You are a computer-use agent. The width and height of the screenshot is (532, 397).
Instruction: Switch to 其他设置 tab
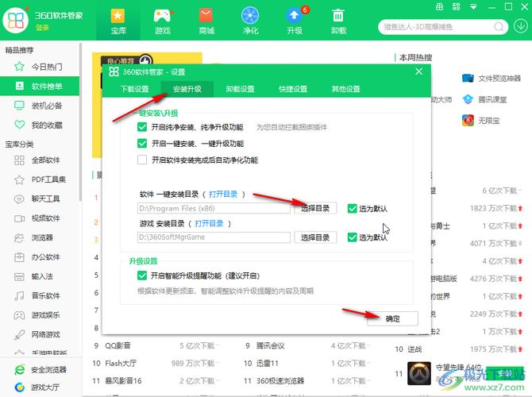coord(345,89)
